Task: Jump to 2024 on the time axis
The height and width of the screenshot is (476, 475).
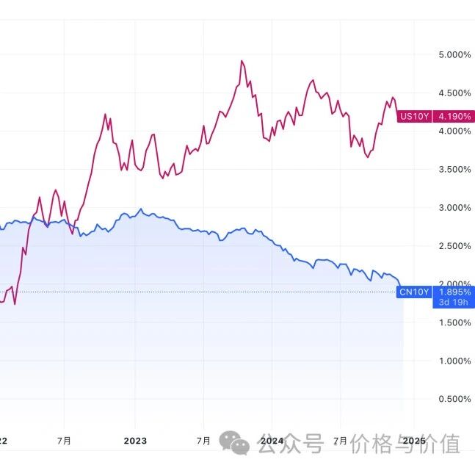Action: [x=272, y=441]
